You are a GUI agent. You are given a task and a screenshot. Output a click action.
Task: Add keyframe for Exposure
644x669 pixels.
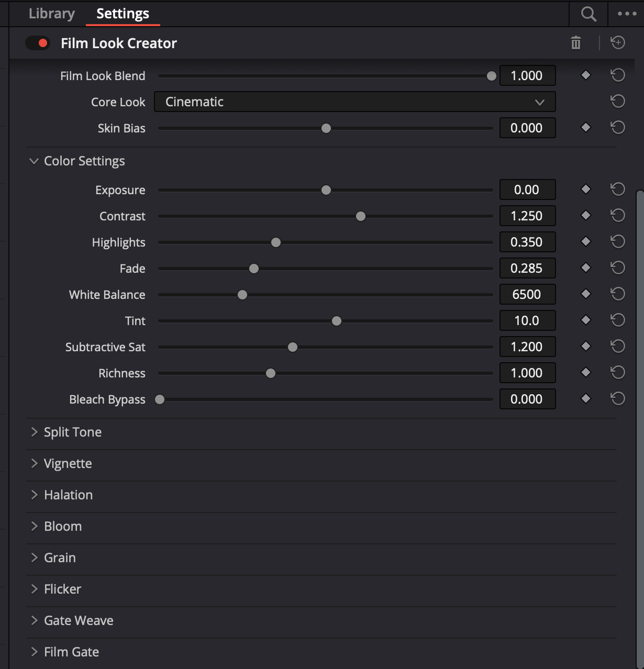pos(586,189)
